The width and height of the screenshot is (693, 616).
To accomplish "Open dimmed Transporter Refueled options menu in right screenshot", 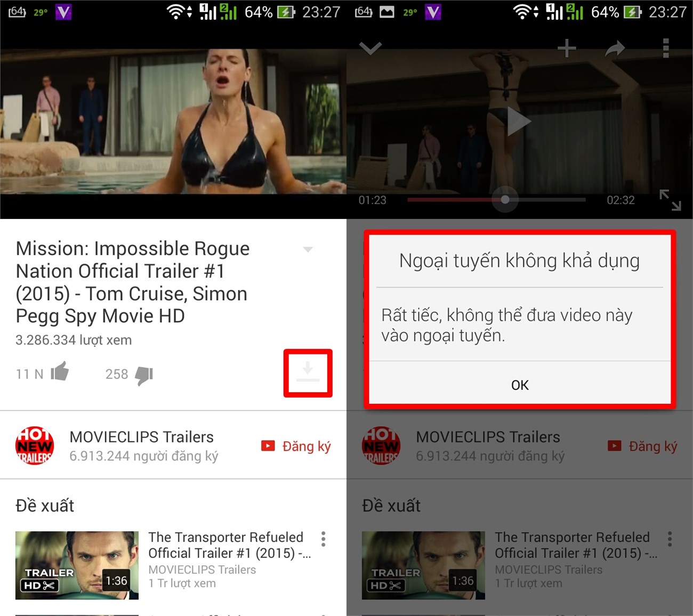I will click(670, 539).
